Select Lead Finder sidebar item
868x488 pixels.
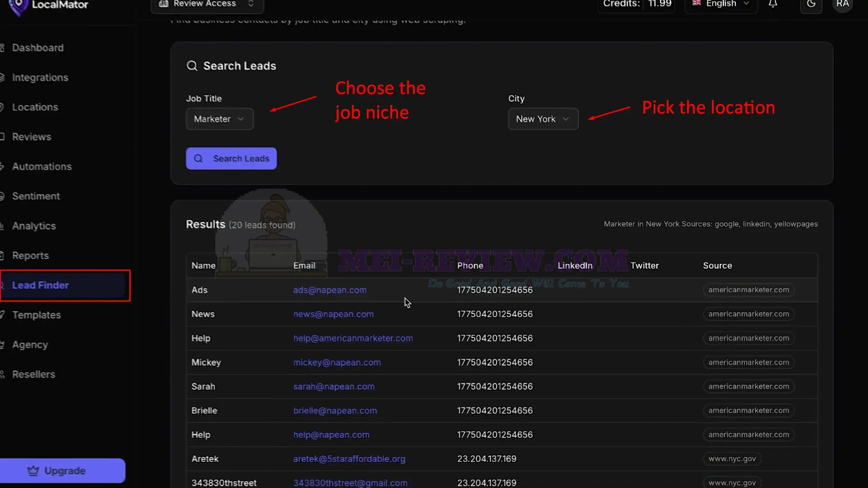63,285
